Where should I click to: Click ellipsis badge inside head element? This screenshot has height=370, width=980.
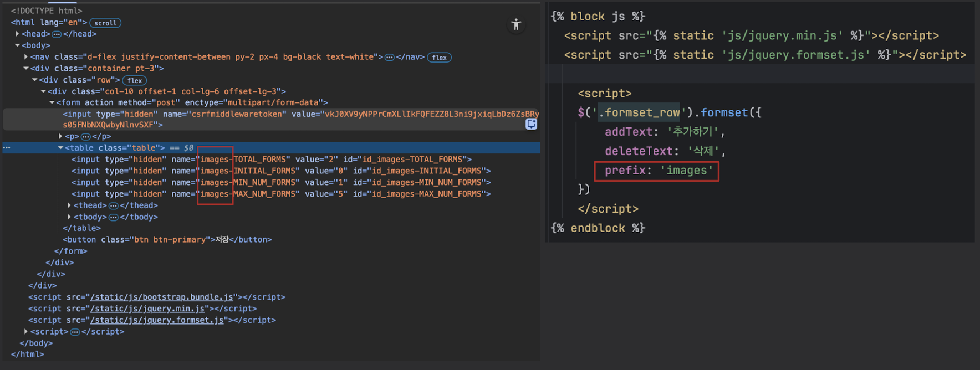point(57,34)
